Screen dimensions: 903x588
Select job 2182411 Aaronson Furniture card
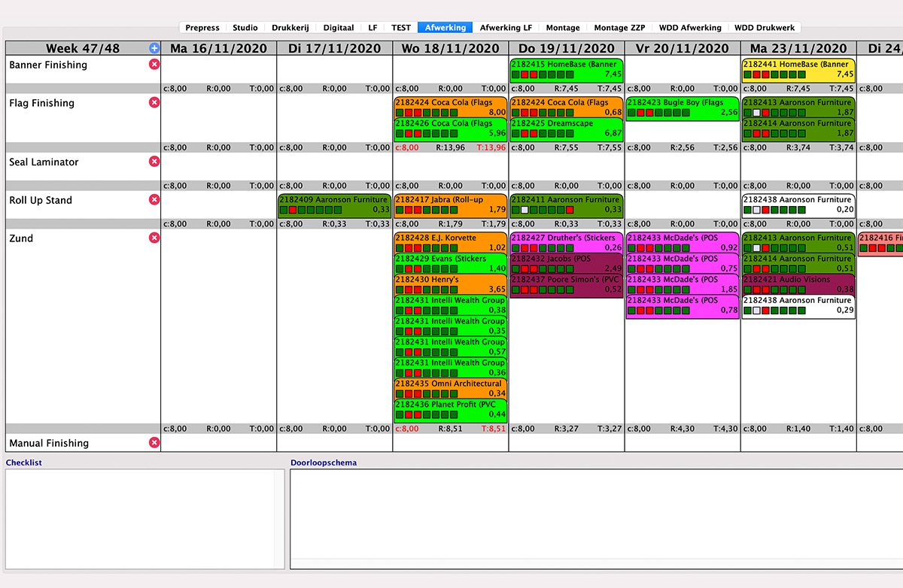(x=567, y=205)
